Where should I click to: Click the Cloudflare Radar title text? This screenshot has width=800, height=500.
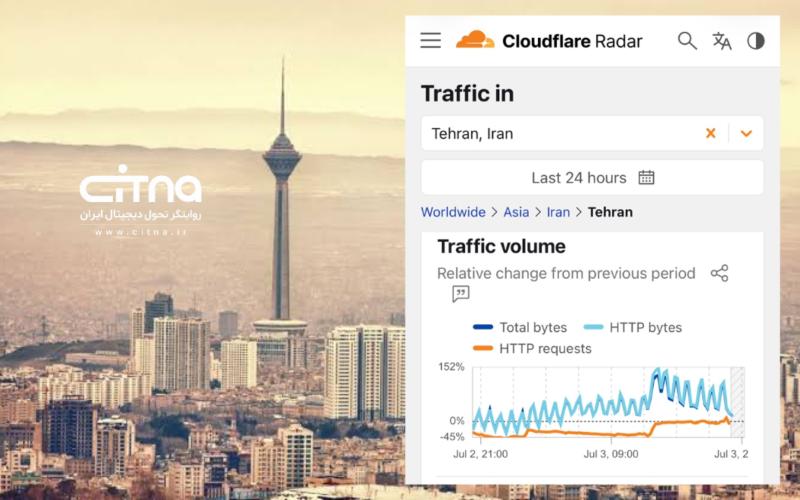click(x=572, y=41)
